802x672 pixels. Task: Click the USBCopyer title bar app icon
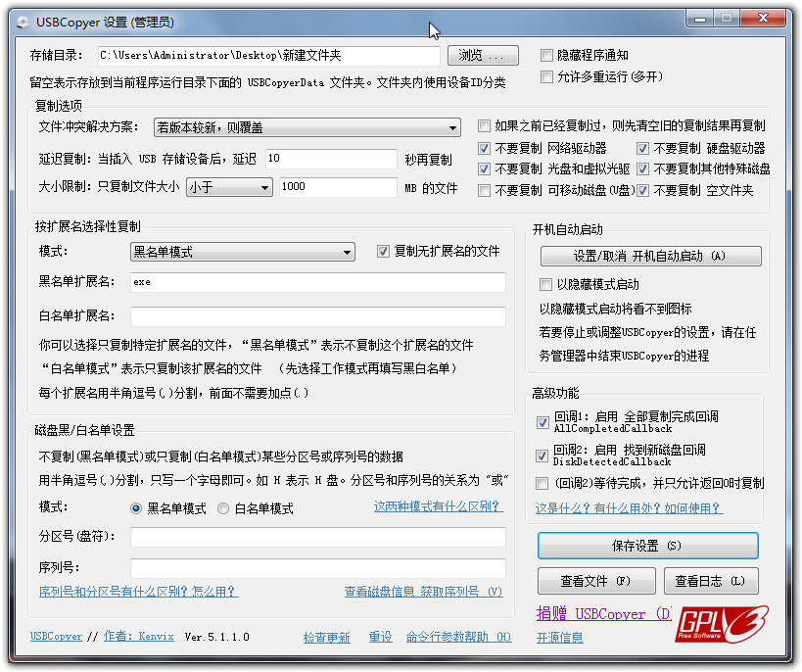(24, 23)
